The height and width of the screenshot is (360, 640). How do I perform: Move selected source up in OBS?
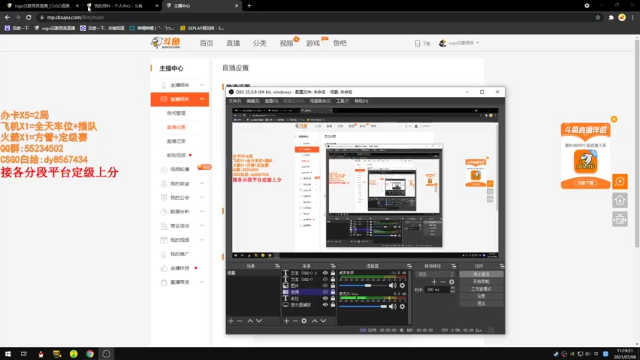[315, 321]
